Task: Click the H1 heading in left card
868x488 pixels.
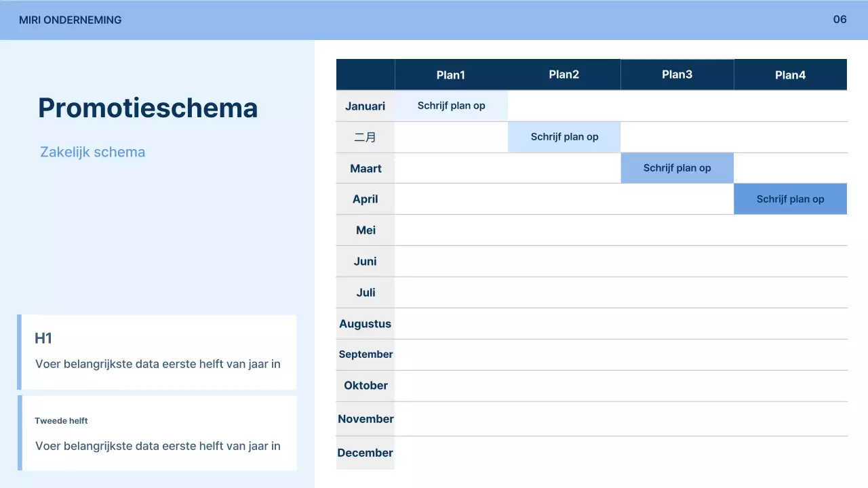Action: coord(43,338)
